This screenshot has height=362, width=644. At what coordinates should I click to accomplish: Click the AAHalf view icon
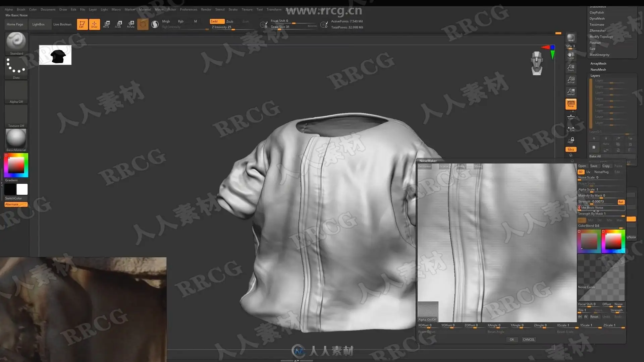tap(571, 92)
